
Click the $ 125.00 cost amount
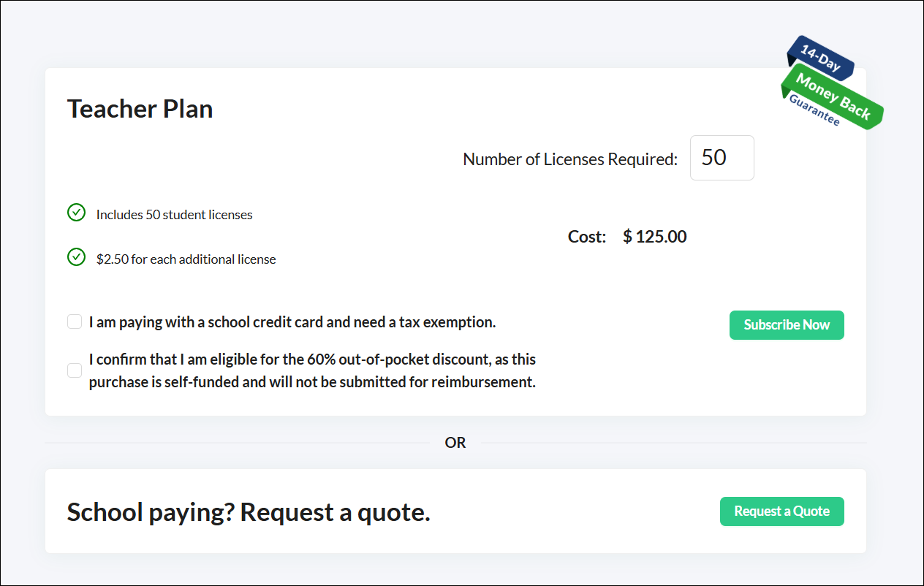[x=654, y=237]
